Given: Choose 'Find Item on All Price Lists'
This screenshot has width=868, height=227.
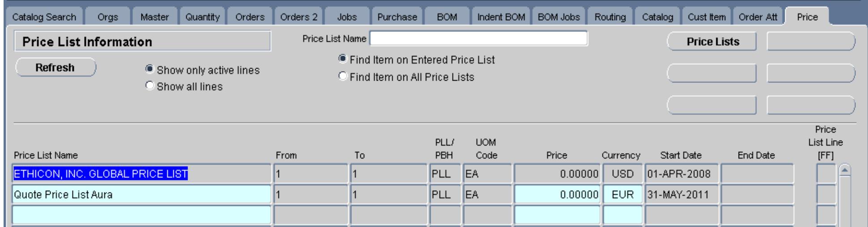Looking at the screenshot, I should [x=343, y=77].
